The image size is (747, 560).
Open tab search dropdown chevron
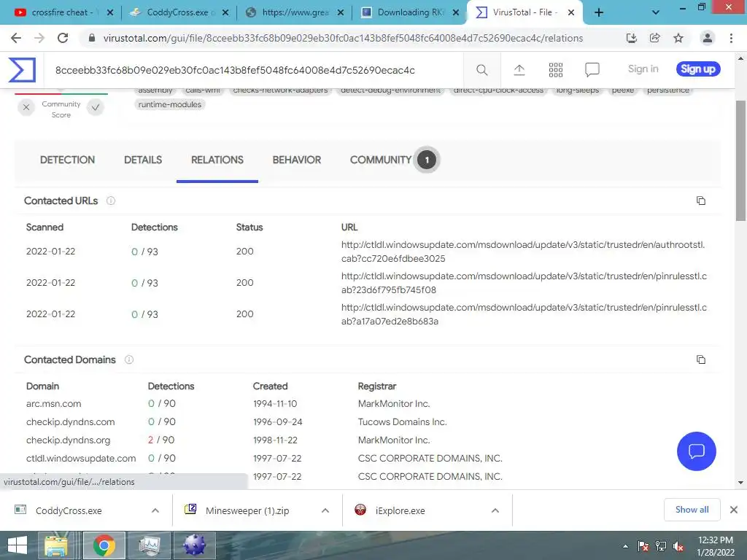pos(656,13)
